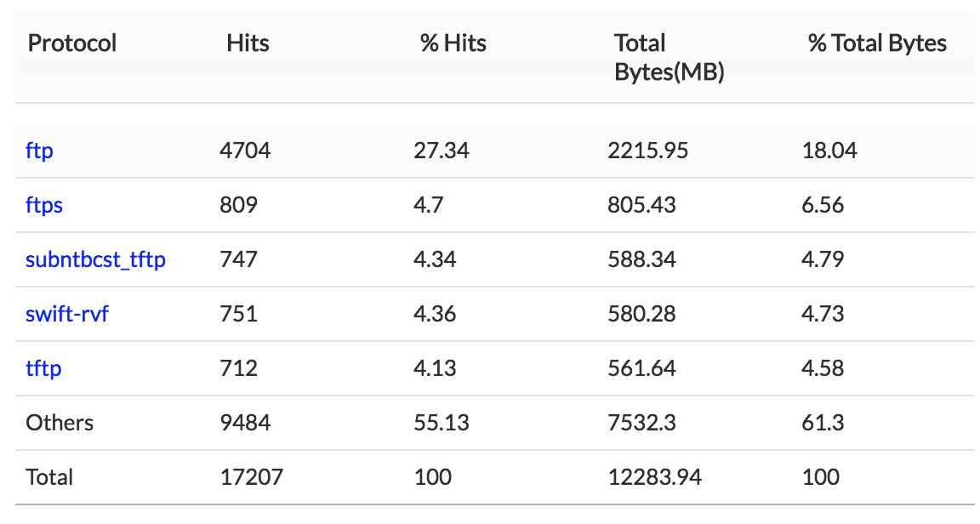This screenshot has height=524, width=980.
Task: Select the tftp protocol link
Action: [x=43, y=369]
